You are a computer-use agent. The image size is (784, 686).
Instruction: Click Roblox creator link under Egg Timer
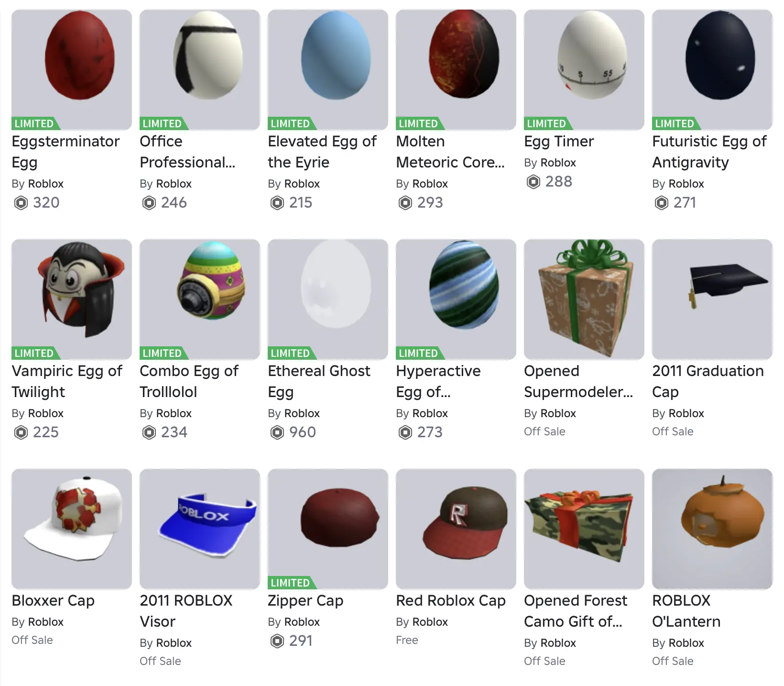(x=558, y=163)
